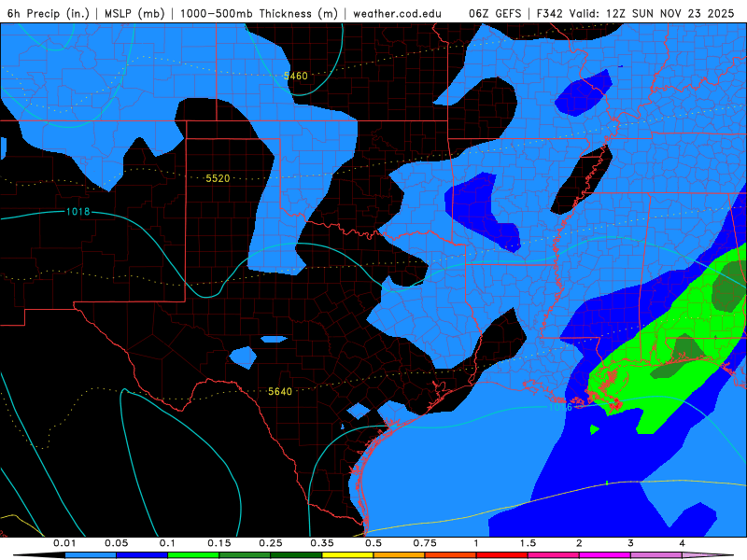
Task: Click the legend value 2
Action: pos(579,543)
